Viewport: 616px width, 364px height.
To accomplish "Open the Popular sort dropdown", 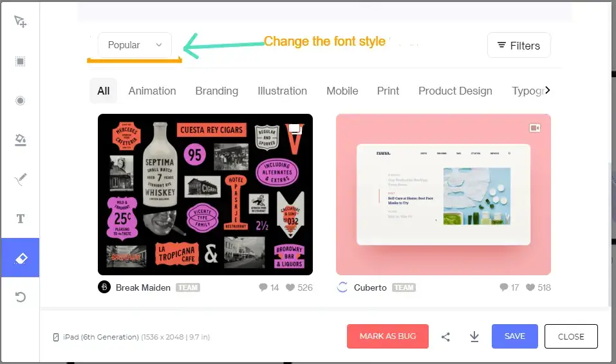I will [x=135, y=45].
